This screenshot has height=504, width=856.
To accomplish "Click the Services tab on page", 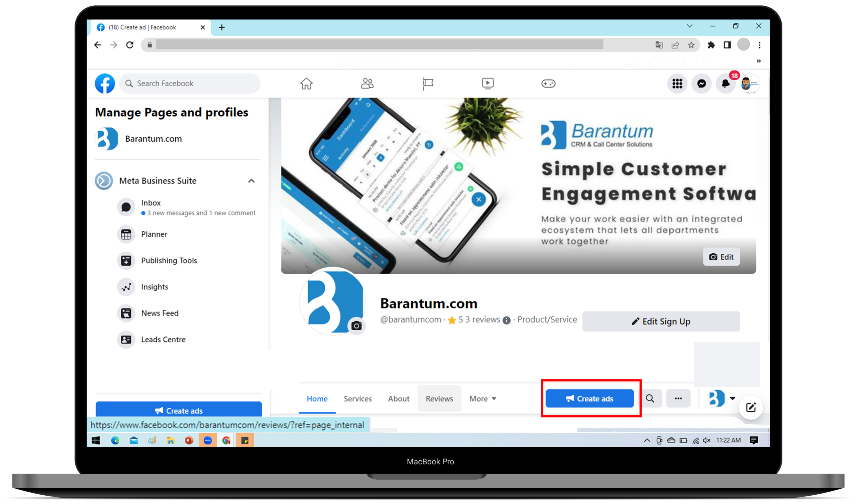I will click(x=357, y=398).
